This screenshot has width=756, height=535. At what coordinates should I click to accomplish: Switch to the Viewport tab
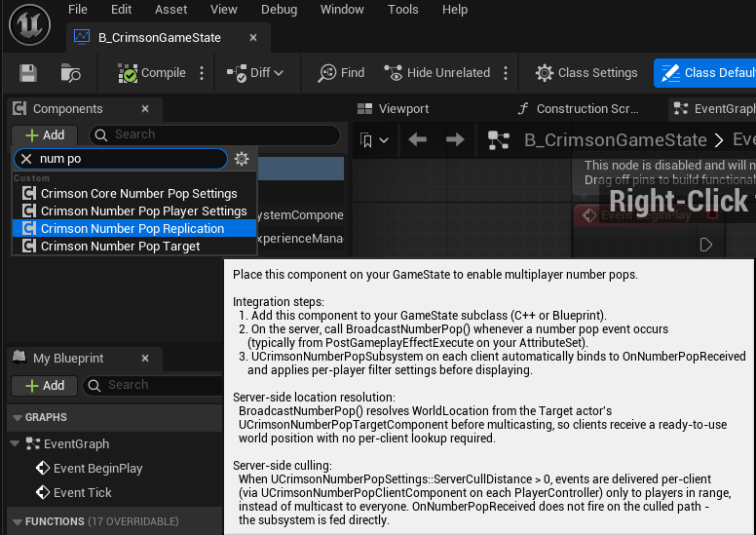tap(394, 109)
